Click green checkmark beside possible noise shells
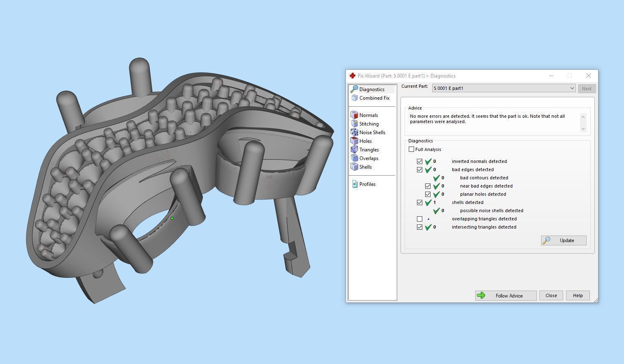The height and width of the screenshot is (364, 624). [436, 211]
